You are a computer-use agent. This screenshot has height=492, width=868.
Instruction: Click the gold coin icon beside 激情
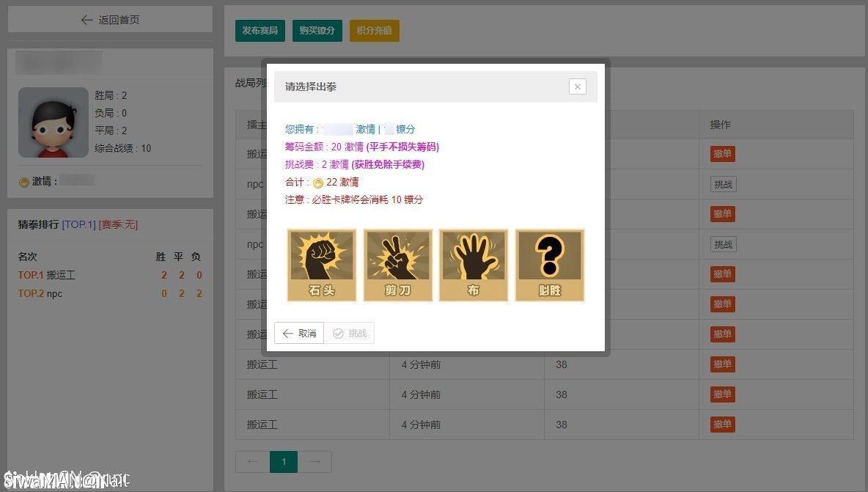click(24, 182)
